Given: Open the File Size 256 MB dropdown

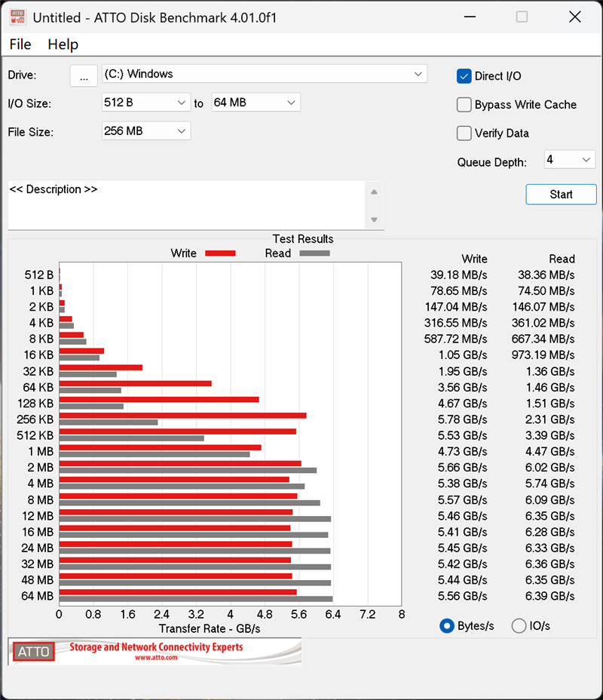Looking at the screenshot, I should pos(145,131).
